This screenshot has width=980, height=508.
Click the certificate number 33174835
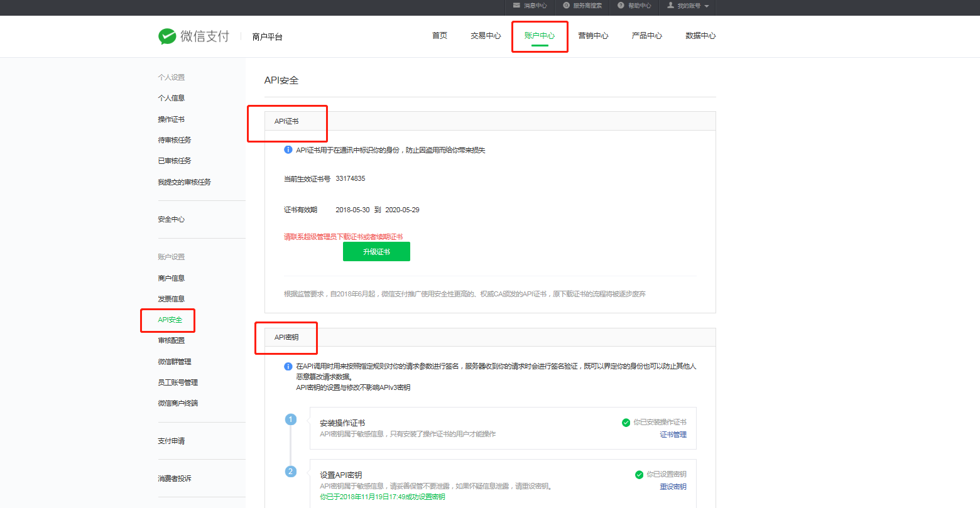point(351,178)
